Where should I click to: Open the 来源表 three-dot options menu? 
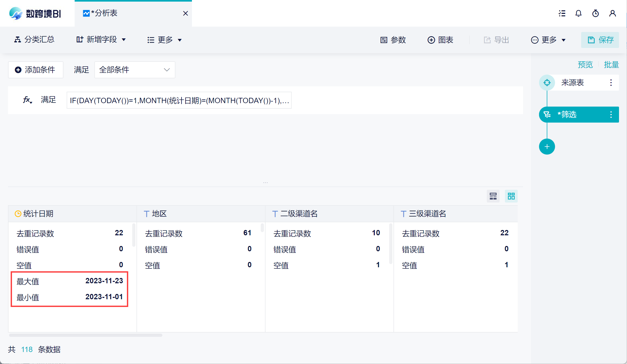point(611,83)
